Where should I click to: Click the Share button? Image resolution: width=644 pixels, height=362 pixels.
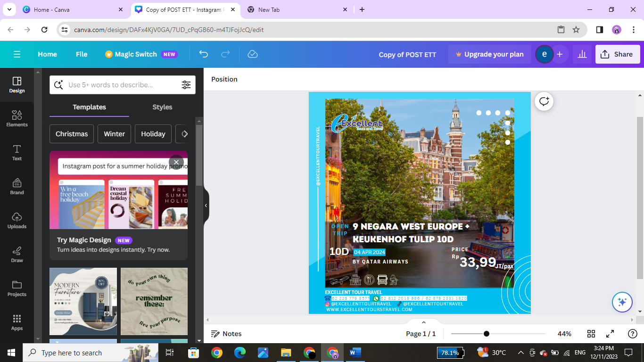[617, 54]
